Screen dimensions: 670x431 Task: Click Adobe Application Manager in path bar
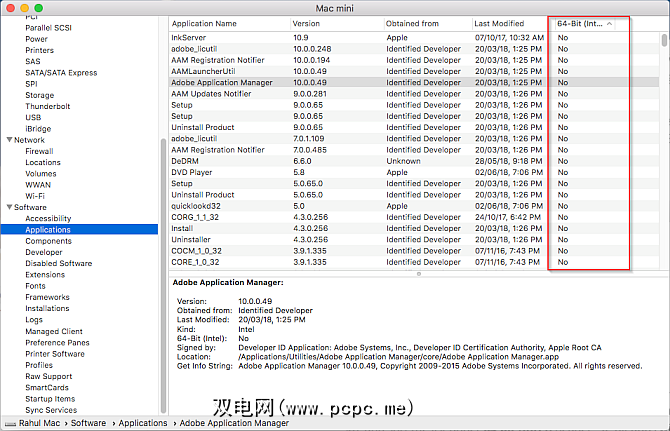(234, 423)
